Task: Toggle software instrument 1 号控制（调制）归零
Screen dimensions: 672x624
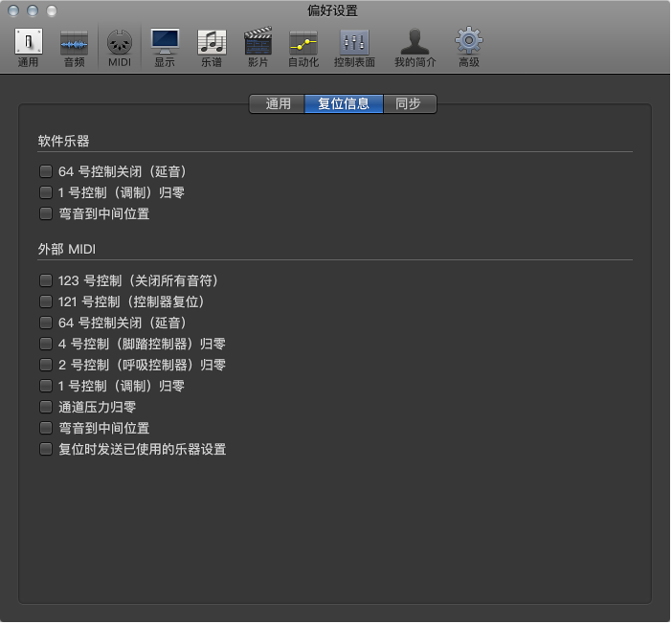Action: (x=46, y=193)
